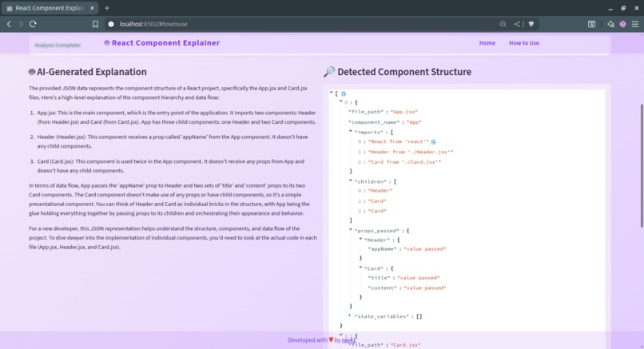Click the Analysis Complete status text
The width and height of the screenshot is (644, 349).
[58, 46]
